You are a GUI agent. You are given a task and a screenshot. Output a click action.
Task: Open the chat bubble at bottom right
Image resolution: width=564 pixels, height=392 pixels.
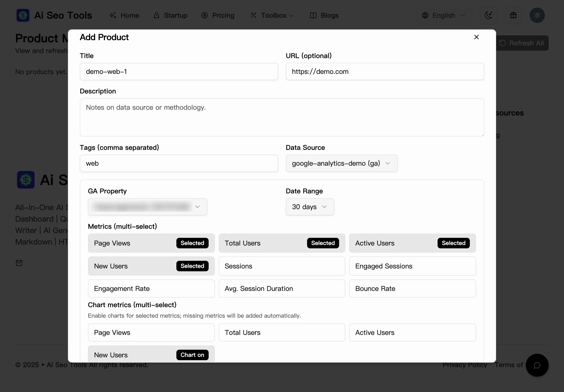(537, 365)
